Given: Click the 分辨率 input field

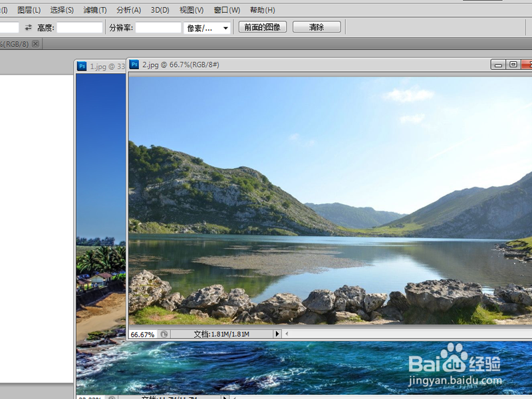Looking at the screenshot, I should click(x=158, y=27).
